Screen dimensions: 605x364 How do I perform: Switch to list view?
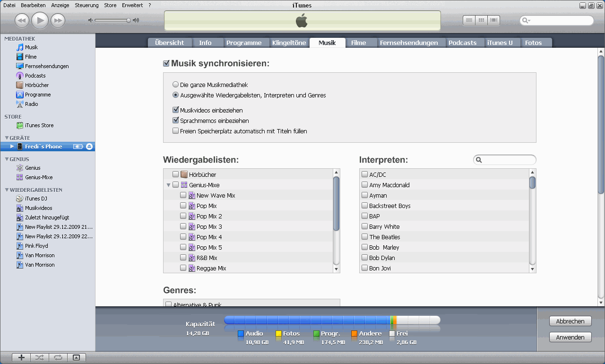[469, 20]
